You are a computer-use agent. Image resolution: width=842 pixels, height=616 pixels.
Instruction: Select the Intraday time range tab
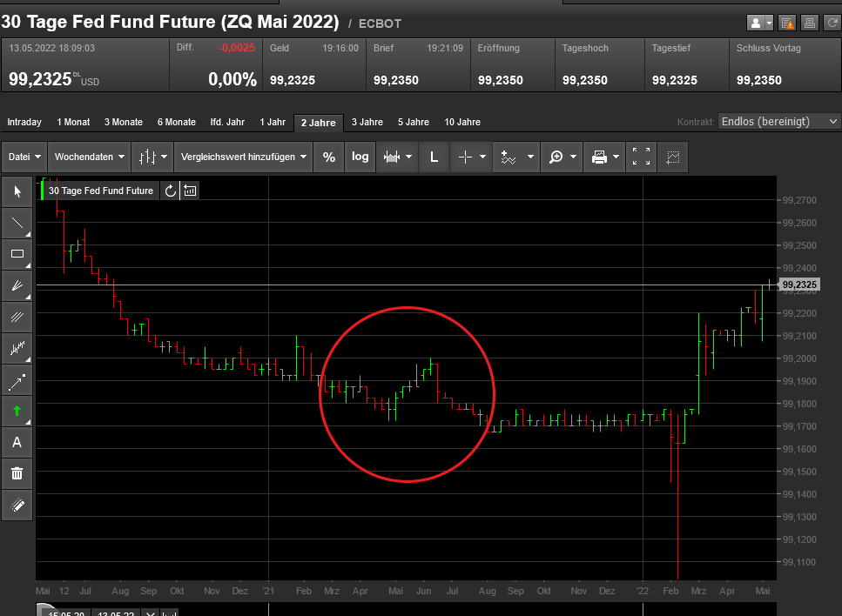[x=24, y=123]
